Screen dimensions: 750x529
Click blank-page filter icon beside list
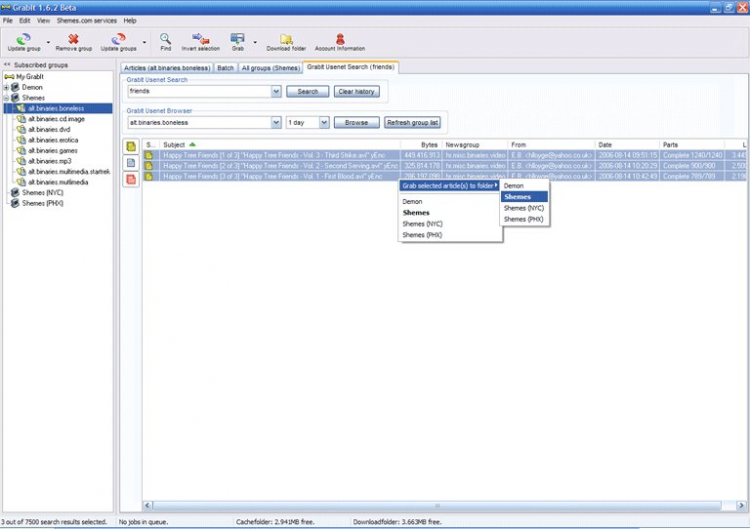click(x=131, y=163)
